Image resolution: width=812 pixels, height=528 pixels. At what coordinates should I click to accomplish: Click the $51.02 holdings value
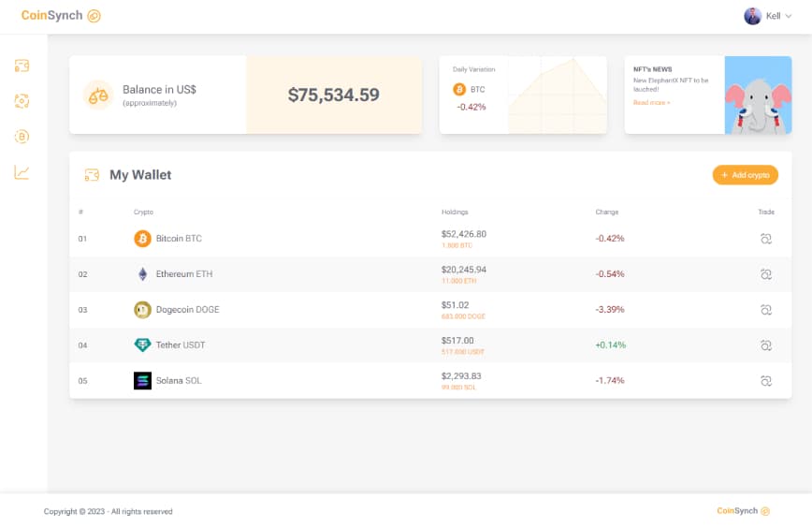point(455,305)
